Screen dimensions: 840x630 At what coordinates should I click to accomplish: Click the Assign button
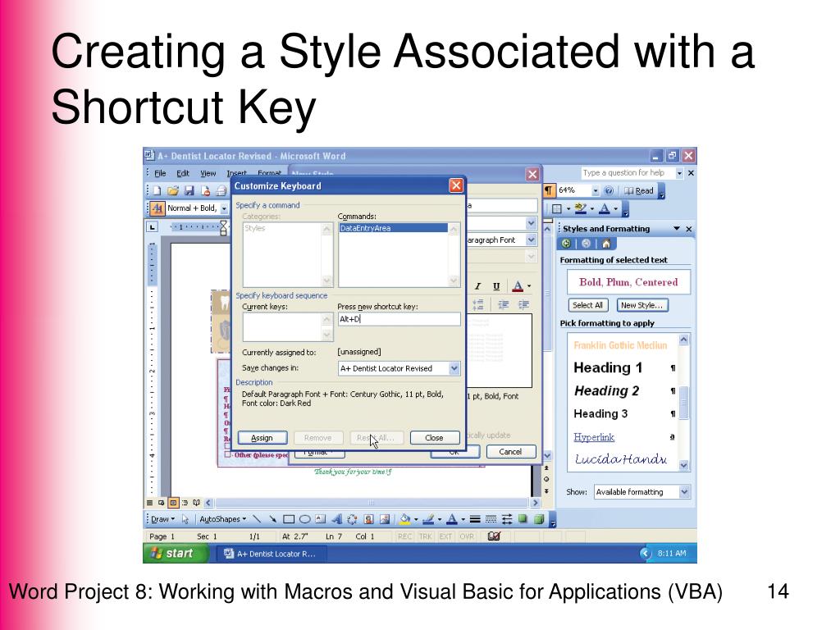coord(262,438)
